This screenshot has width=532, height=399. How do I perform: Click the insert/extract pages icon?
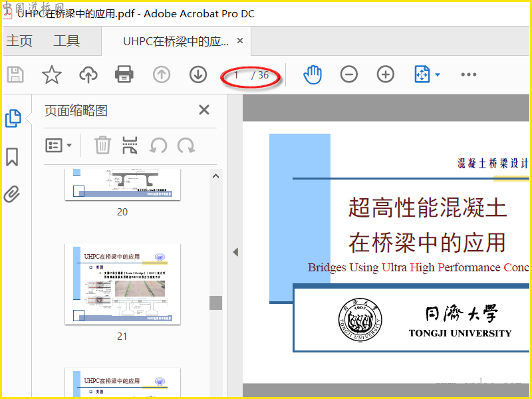(130, 145)
